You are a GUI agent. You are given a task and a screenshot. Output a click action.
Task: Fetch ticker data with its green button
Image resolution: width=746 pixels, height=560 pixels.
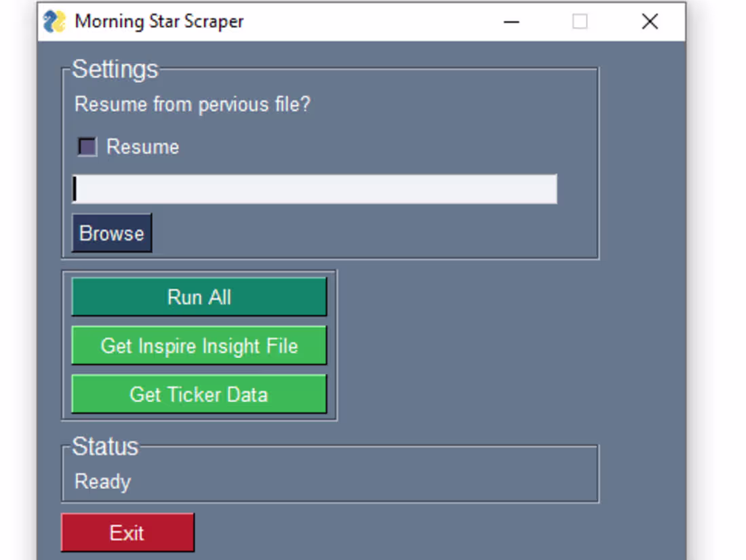click(x=199, y=394)
